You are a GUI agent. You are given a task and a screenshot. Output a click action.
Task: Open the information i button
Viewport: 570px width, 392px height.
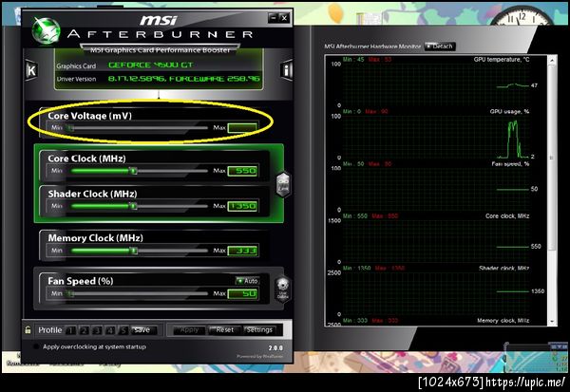pyautogui.click(x=287, y=70)
